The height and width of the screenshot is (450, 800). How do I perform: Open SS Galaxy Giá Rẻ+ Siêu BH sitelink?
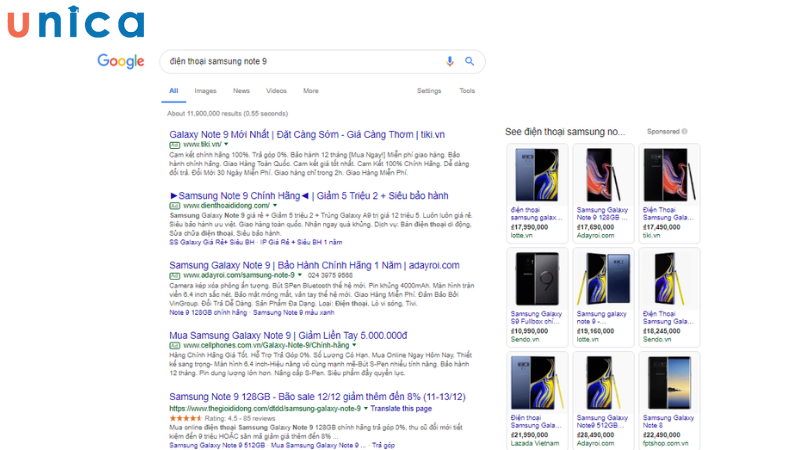[212, 242]
